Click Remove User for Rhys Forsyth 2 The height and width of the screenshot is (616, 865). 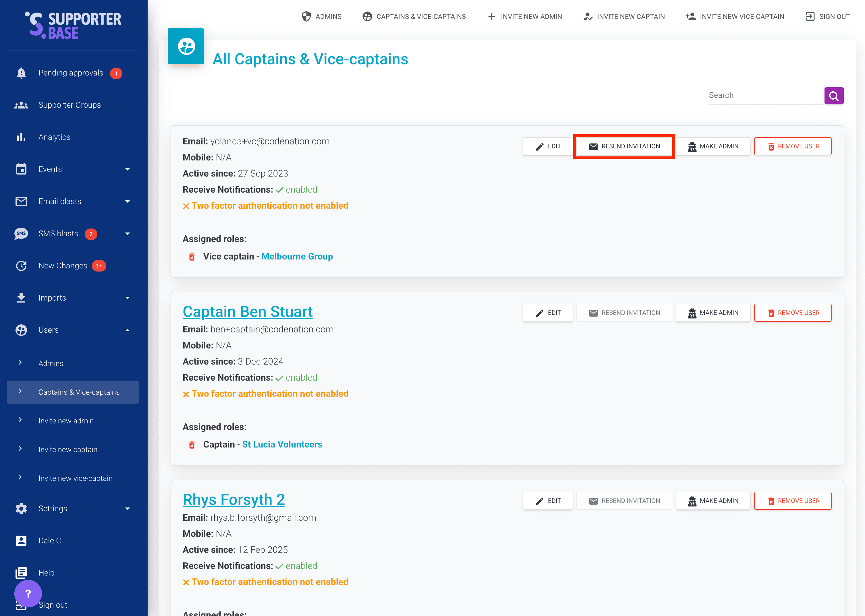coord(793,501)
